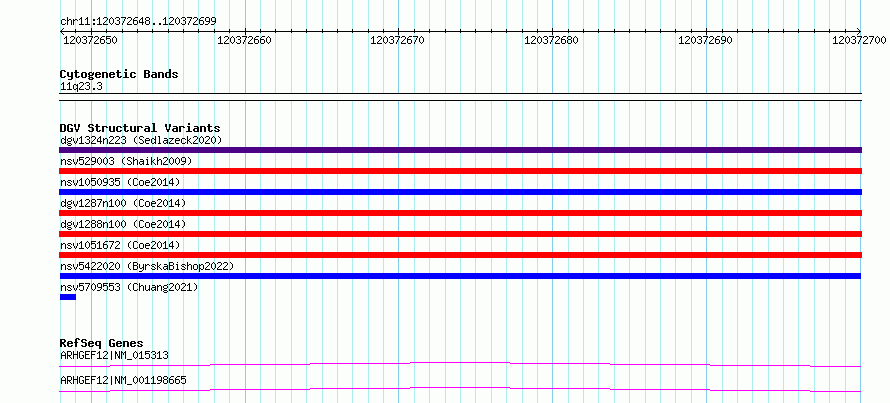Screen dimensions: 890x403
Task: Click the short blue nsv5709553 variant bar
Action: coord(68,297)
